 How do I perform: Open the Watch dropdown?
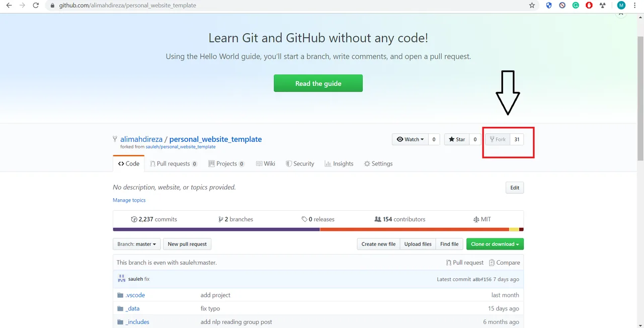[410, 139]
